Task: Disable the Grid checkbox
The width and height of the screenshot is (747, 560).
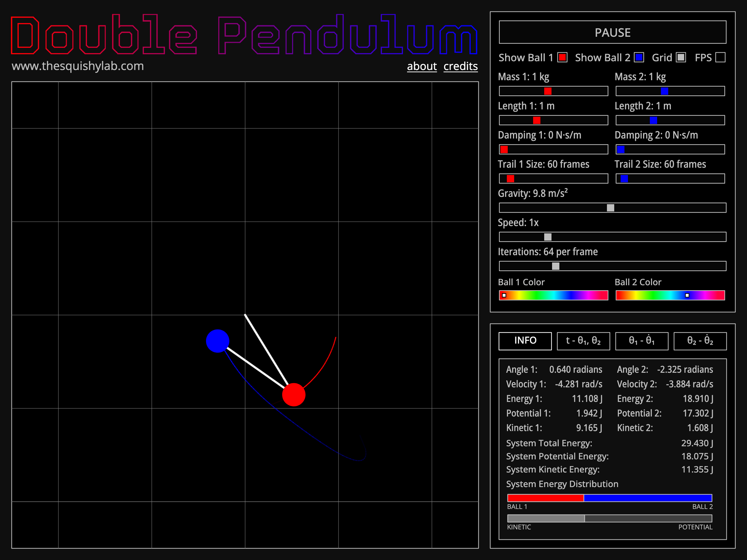Action: (680, 57)
